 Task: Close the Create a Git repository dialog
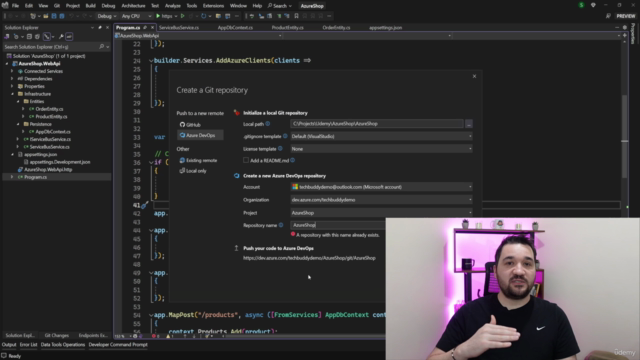474,76
